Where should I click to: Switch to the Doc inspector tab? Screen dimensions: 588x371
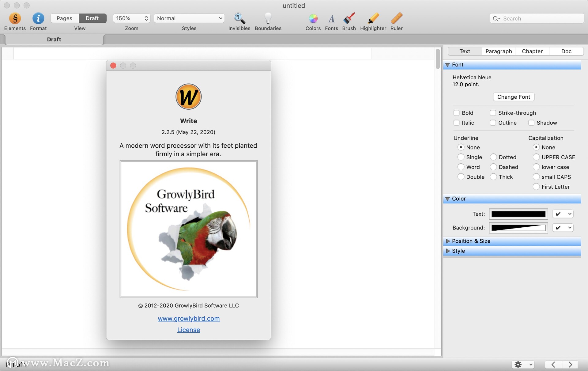click(x=566, y=51)
